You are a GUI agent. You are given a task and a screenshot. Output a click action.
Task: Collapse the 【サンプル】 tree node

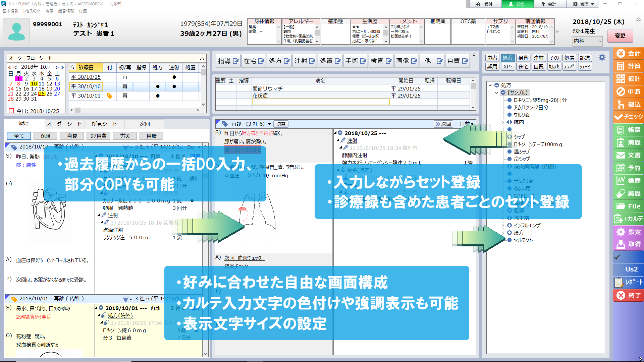(x=497, y=93)
